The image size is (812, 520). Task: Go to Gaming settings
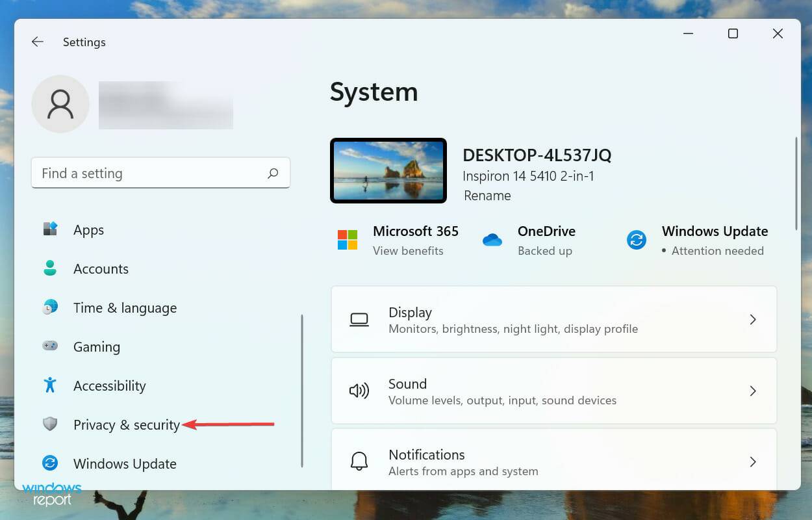tap(96, 346)
